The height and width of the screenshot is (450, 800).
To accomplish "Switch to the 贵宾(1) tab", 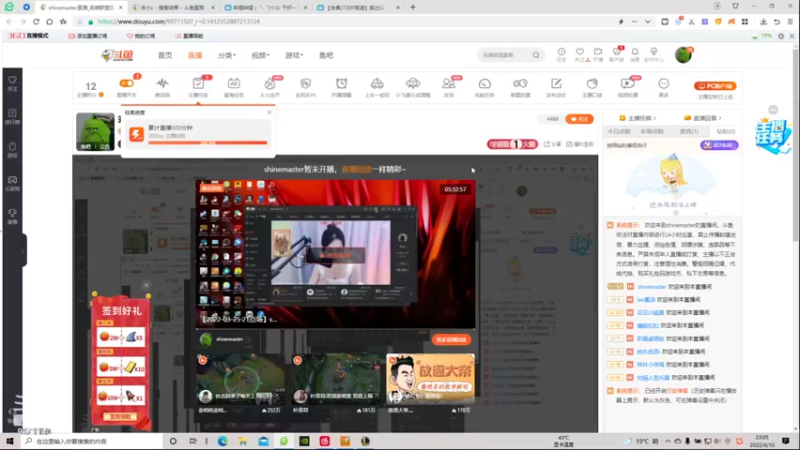I will pyautogui.click(x=689, y=132).
